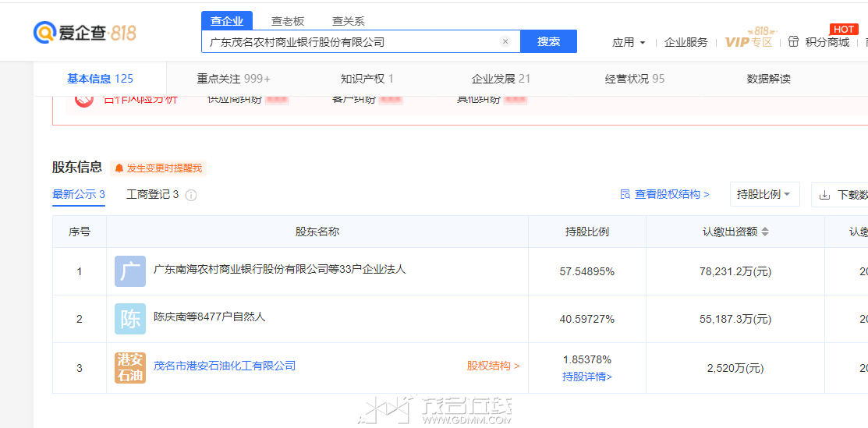Click the 广 avatar of 广东南海农村商业银行

pos(130,271)
